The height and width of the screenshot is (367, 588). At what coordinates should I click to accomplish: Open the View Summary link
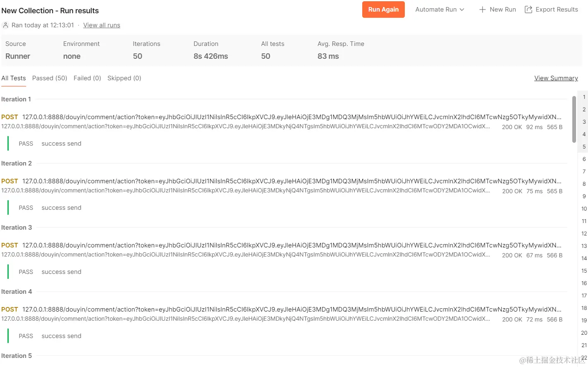556,78
